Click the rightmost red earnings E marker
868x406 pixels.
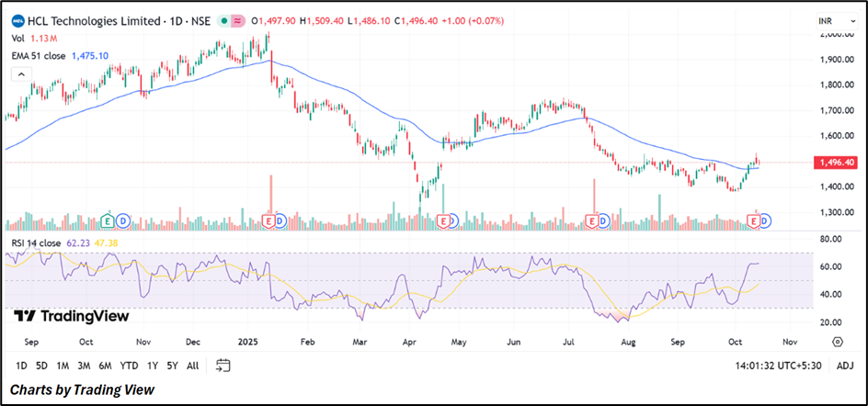[x=755, y=221]
